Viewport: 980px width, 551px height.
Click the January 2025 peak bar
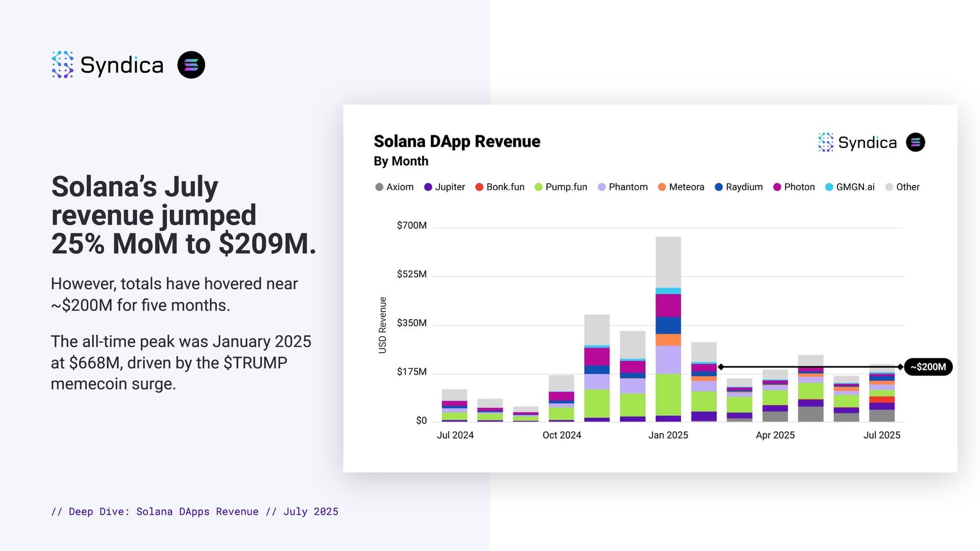coord(668,329)
